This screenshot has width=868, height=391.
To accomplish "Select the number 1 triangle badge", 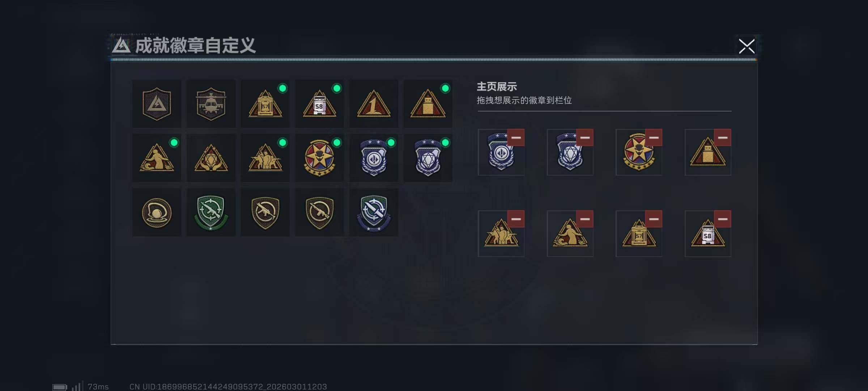I will click(374, 104).
